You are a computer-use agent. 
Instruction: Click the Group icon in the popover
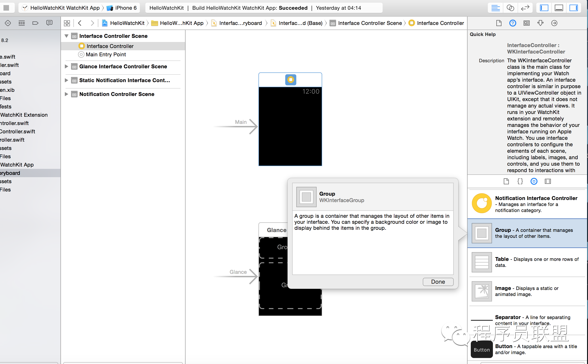[x=306, y=197]
